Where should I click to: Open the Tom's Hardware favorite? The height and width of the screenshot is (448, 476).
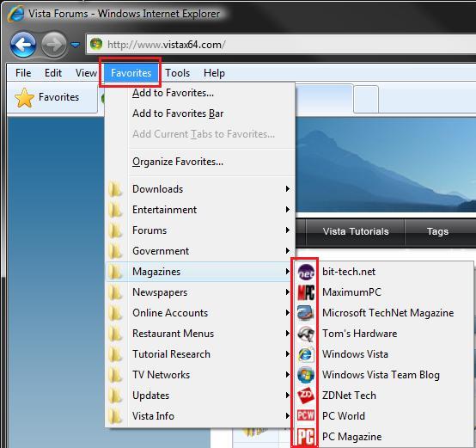point(384,334)
